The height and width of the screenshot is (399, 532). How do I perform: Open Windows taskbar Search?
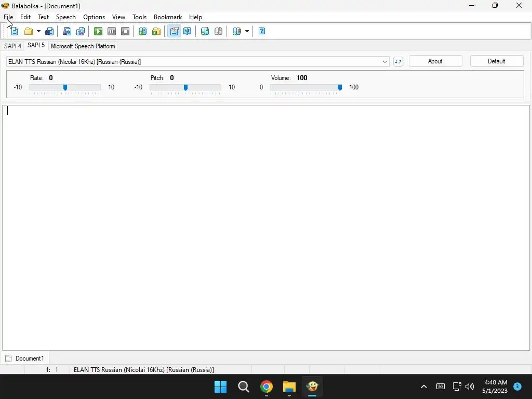[244, 387]
